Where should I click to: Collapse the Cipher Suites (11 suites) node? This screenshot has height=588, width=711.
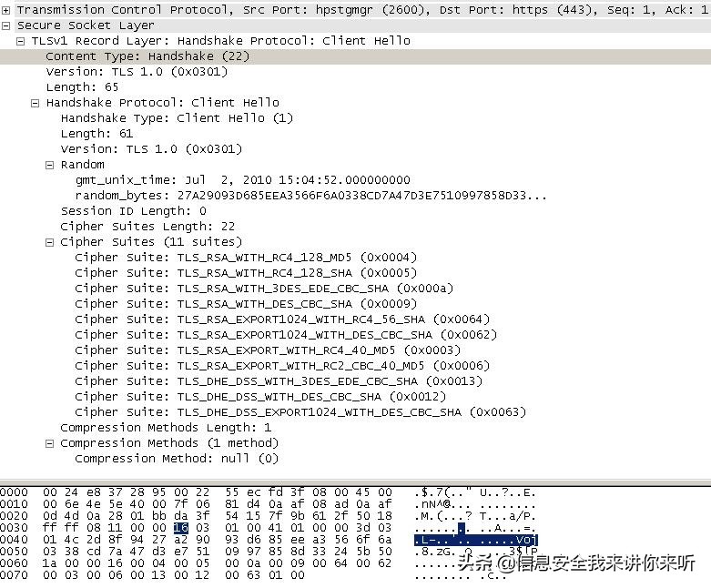[49, 242]
